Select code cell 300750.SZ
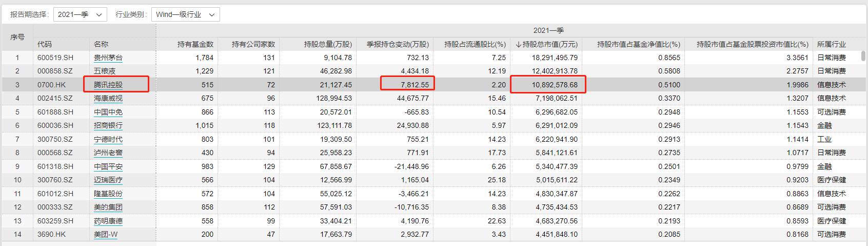 point(55,139)
